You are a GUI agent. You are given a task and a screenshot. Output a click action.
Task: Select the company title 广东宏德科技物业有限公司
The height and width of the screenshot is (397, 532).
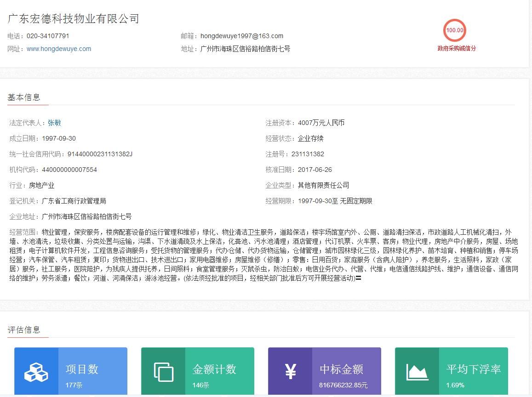point(73,19)
